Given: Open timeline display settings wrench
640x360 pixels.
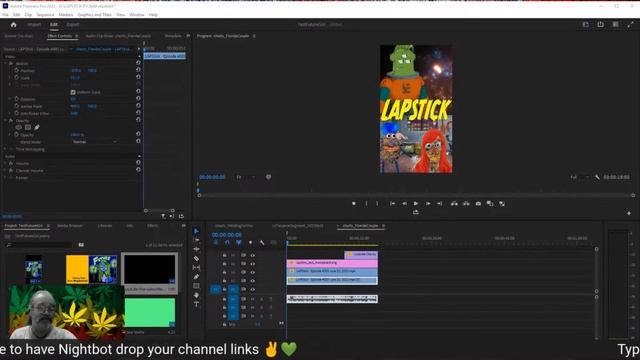Looking at the screenshot, I should point(262,242).
